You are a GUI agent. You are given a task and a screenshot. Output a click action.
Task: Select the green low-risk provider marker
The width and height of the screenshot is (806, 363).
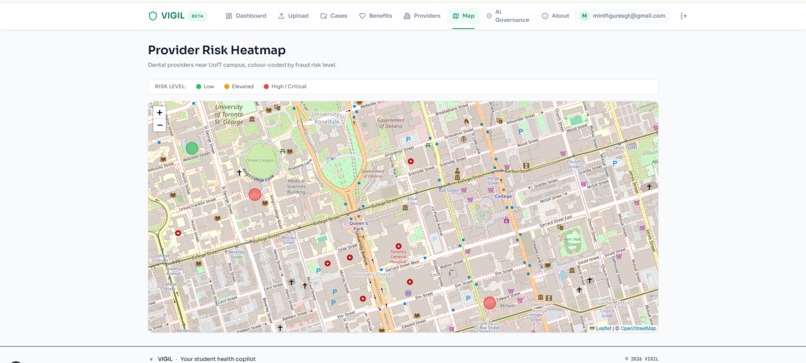point(192,148)
